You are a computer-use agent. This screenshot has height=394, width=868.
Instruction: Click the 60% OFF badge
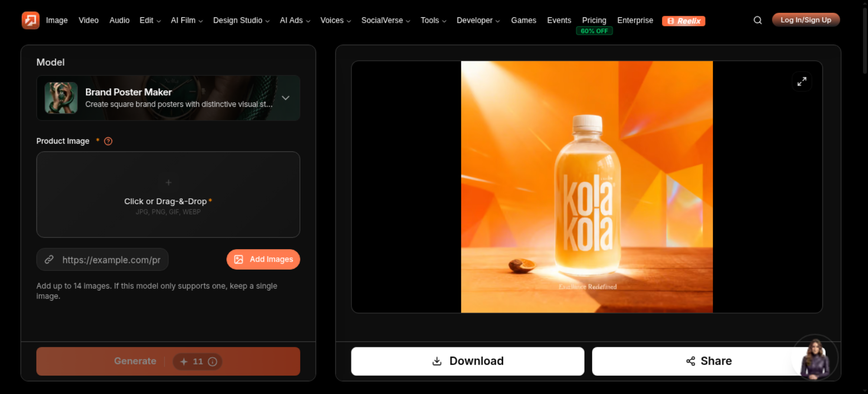[594, 31]
